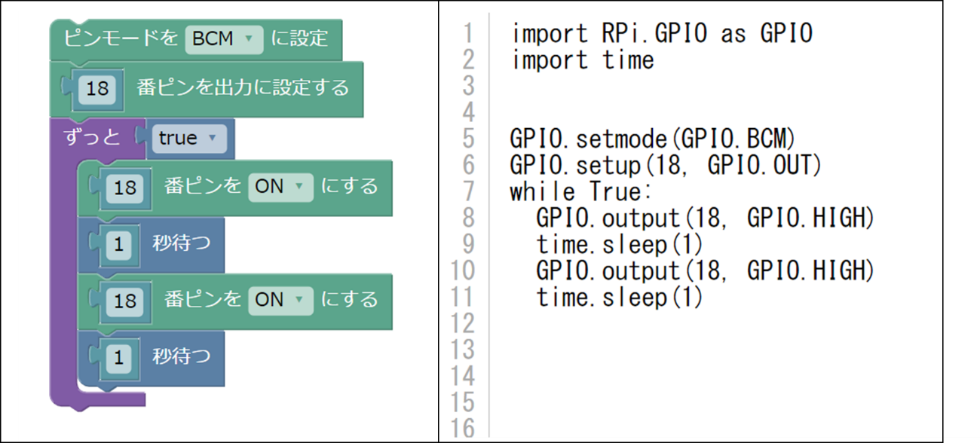This screenshot has height=443, width=980.
Task: Edit pin number 18 in first ON block
Action: 124,187
